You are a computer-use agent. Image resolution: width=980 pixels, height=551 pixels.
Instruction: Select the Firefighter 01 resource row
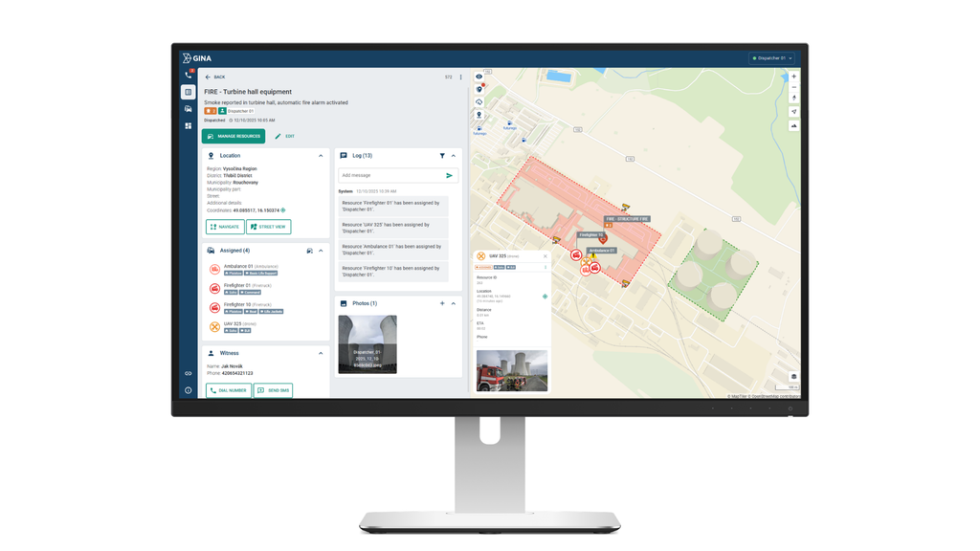tap(264, 289)
